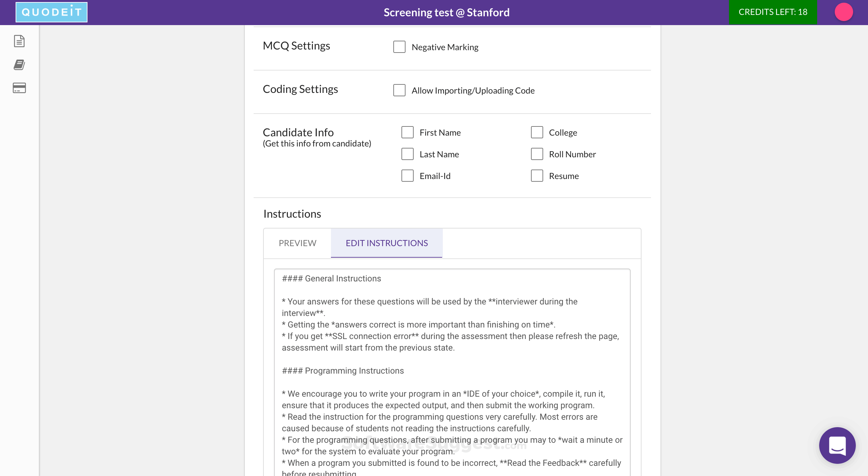Click the Credits Left: 18 button

pos(773,12)
